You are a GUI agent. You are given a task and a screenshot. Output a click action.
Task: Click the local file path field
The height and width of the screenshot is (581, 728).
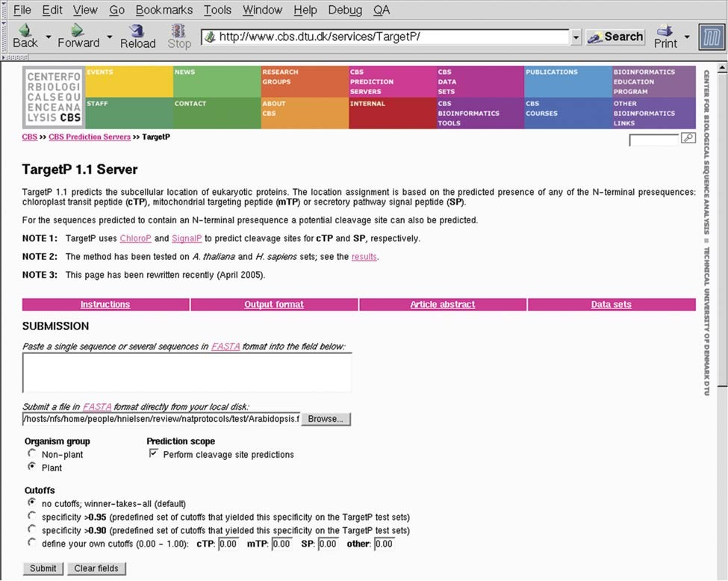[161, 419]
